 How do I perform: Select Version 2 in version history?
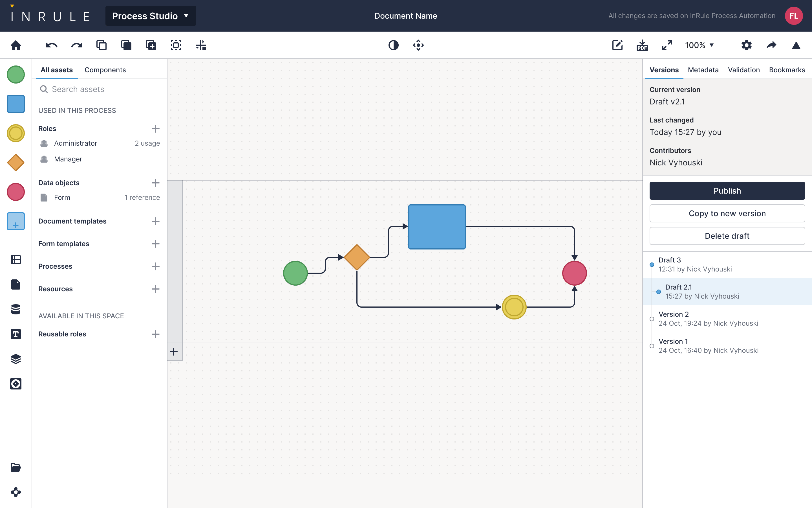coord(727,319)
